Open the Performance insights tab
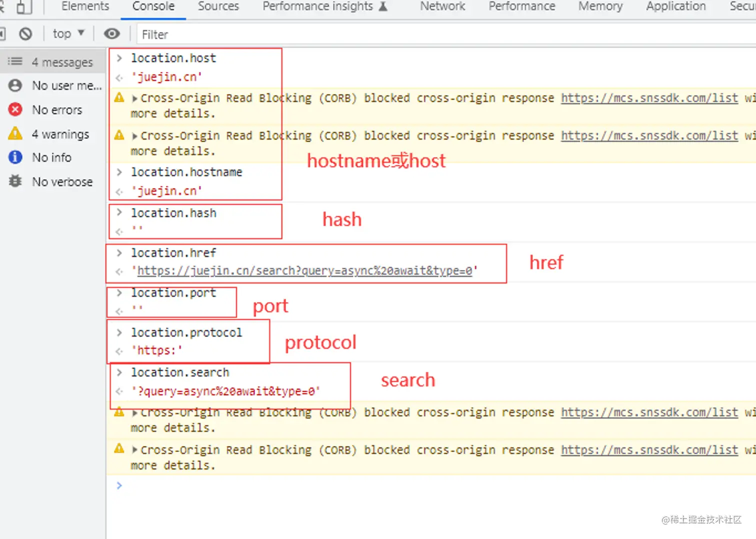Image resolution: width=756 pixels, height=539 pixels. pyautogui.click(x=325, y=6)
